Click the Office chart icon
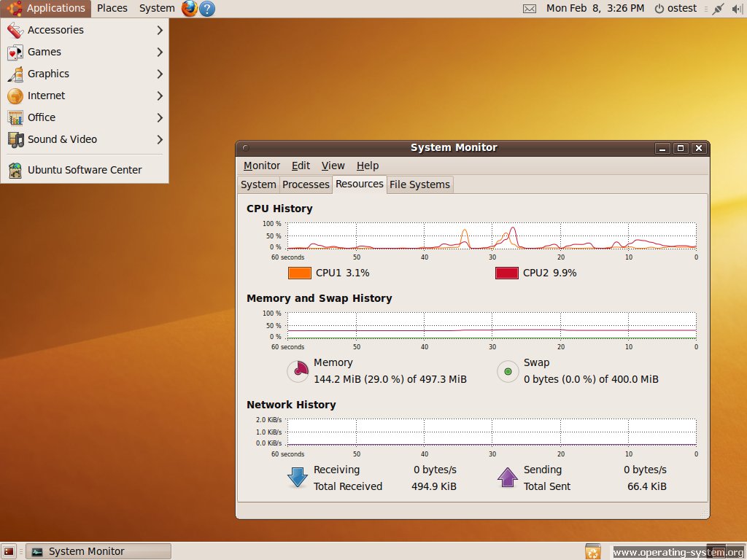This screenshot has height=560, width=747. 15,117
